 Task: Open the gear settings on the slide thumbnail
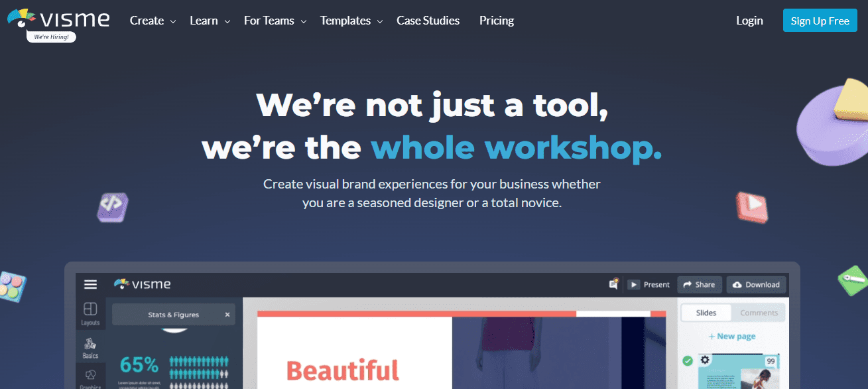[705, 360]
